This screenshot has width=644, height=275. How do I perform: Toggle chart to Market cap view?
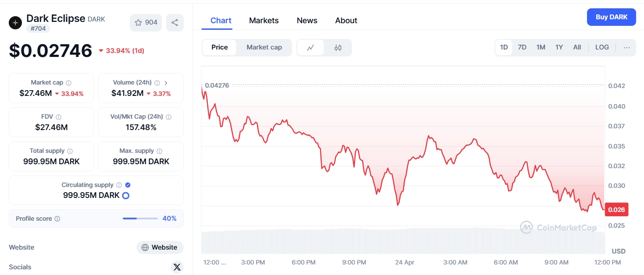[x=264, y=47]
